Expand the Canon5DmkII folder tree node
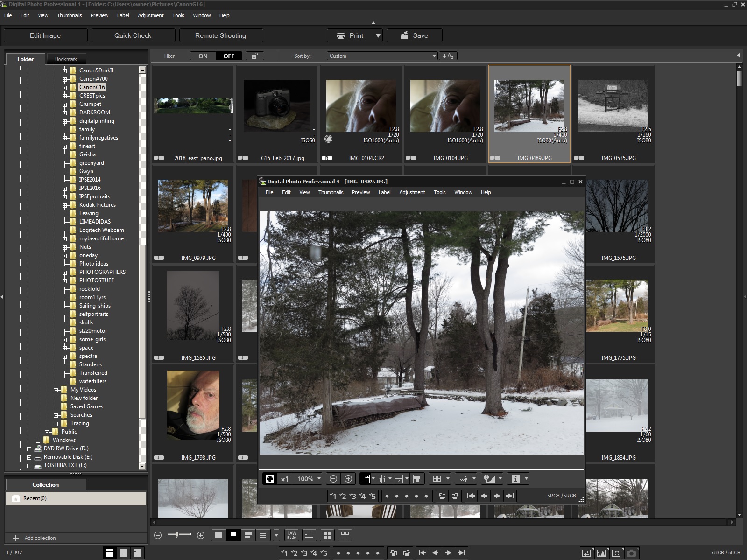 point(65,70)
